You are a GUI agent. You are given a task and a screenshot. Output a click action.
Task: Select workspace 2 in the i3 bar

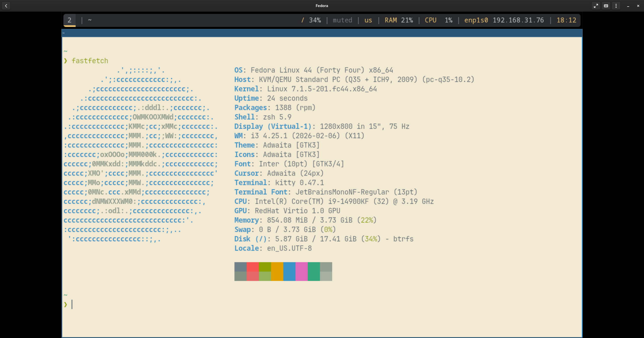pyautogui.click(x=69, y=20)
